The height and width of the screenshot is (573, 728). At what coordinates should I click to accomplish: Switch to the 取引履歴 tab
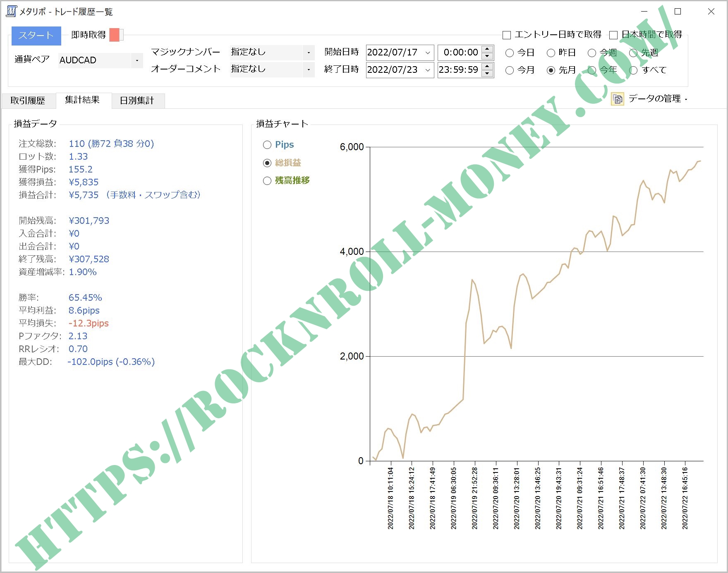coord(29,100)
